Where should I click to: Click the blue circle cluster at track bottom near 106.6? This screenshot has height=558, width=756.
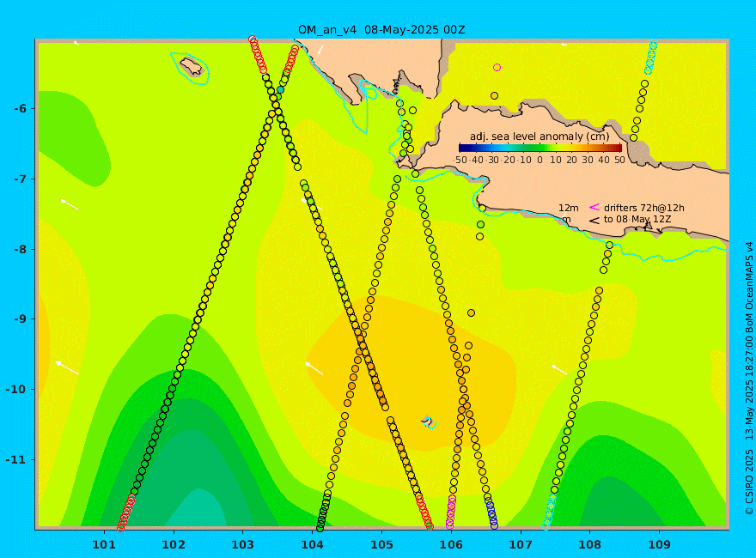[491, 512]
